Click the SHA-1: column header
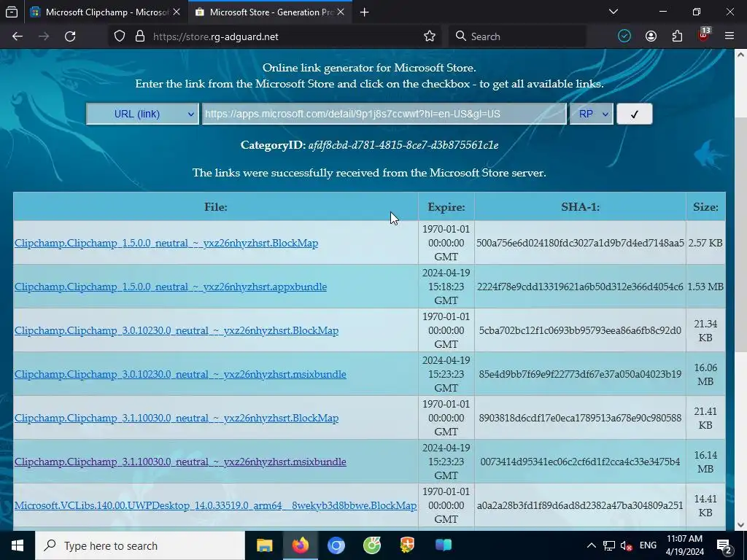747x560 pixels. 580,207
